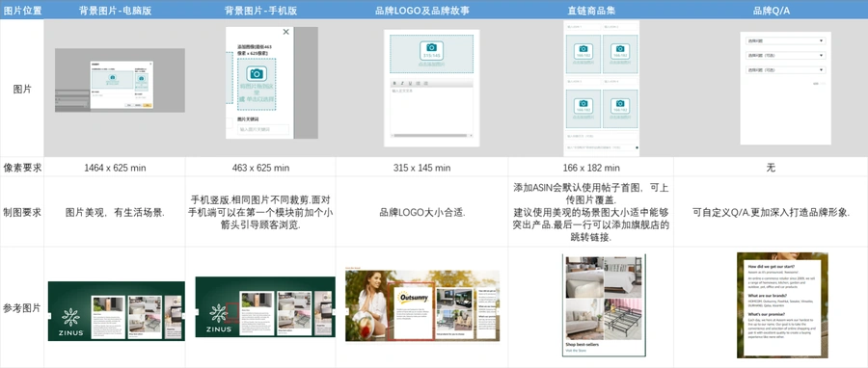This screenshot has height=368, width=868.
Task: Close the mobile image upload panel with the X
Action: coord(285,32)
